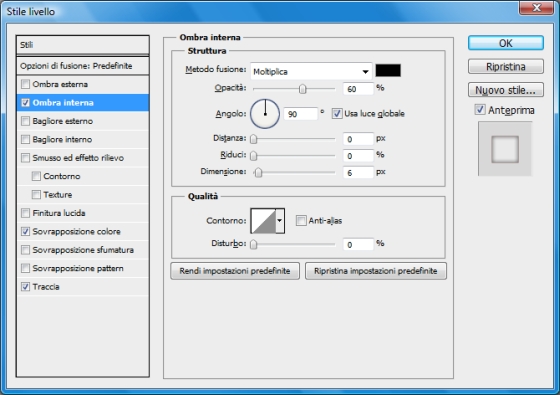The width and height of the screenshot is (560, 395).
Task: Enable the Bagliore interno checkbox
Action: [25, 139]
